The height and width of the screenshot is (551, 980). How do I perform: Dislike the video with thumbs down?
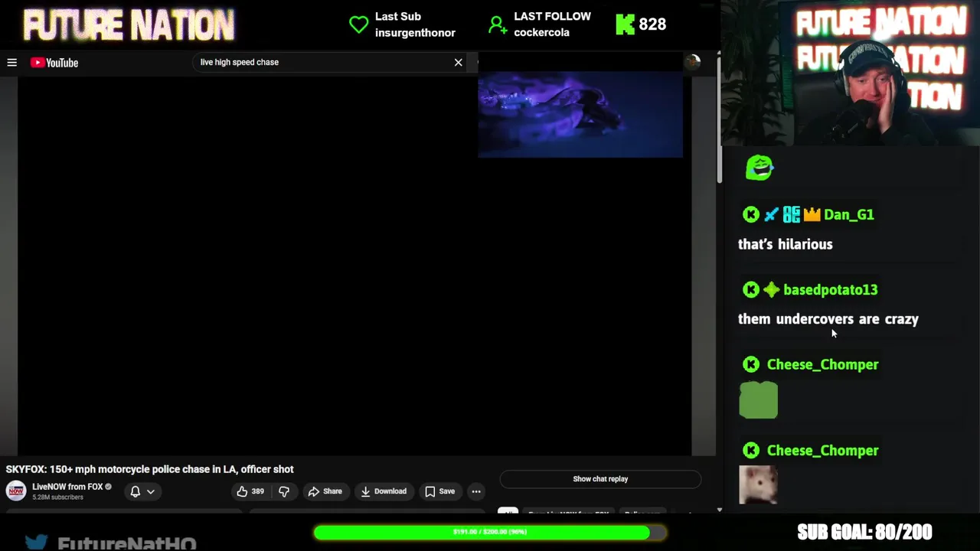point(284,491)
